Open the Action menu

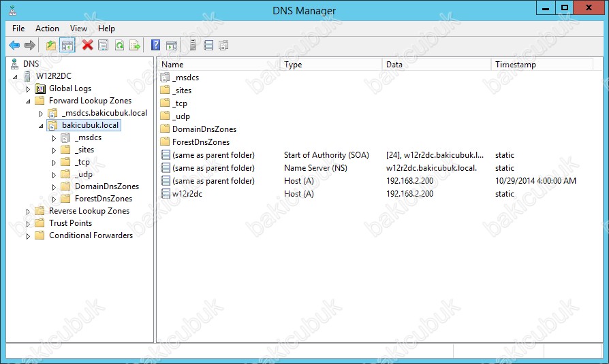coord(47,29)
